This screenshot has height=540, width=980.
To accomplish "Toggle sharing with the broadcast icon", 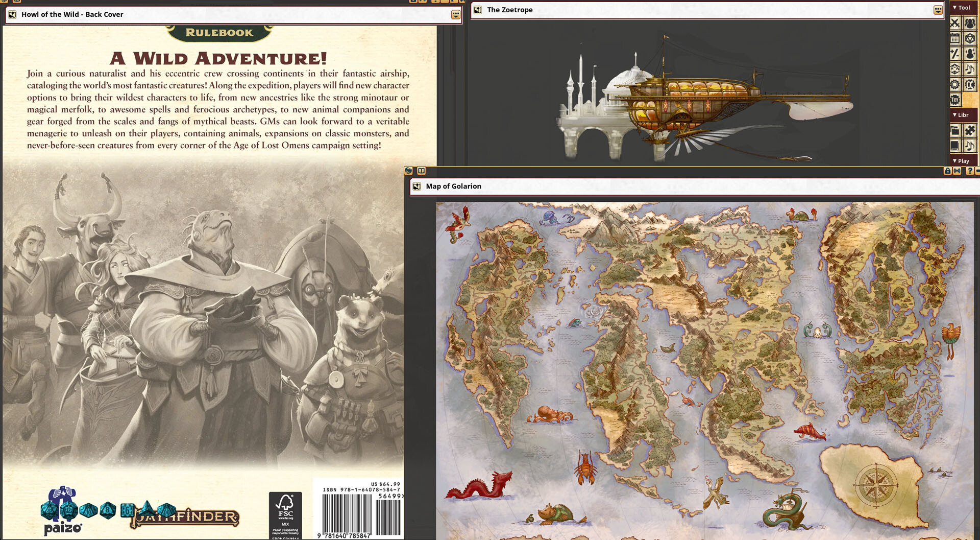I will tap(957, 170).
